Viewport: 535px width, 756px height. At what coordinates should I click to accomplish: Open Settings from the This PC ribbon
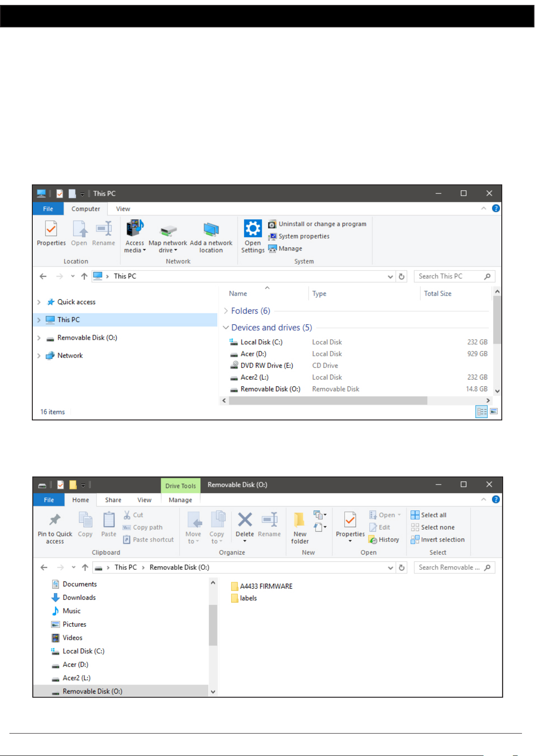(253, 236)
